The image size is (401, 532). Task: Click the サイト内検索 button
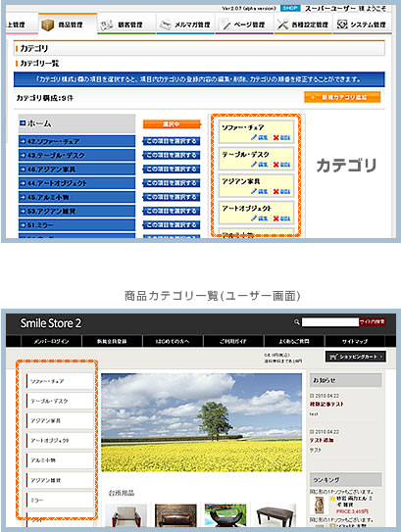[373, 321]
